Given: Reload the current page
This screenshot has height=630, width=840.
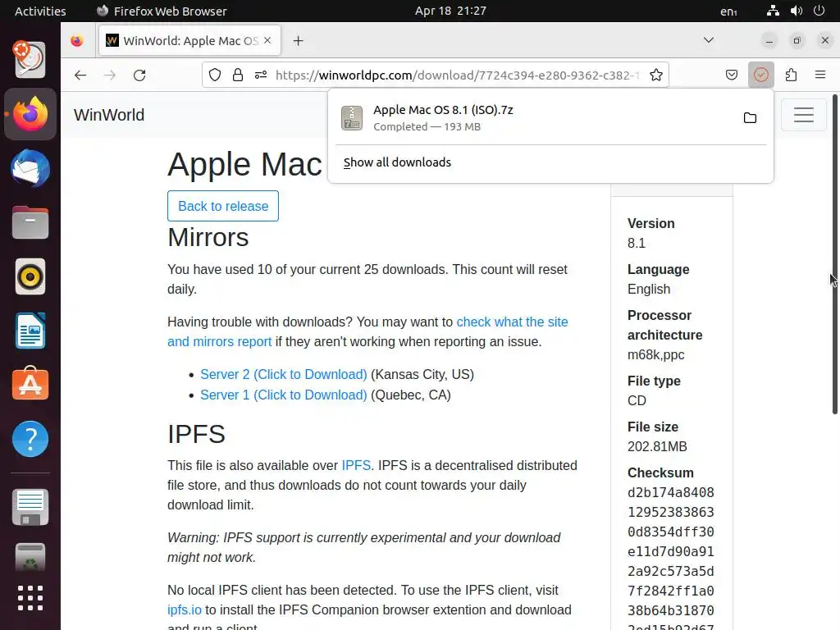Looking at the screenshot, I should pyautogui.click(x=139, y=75).
